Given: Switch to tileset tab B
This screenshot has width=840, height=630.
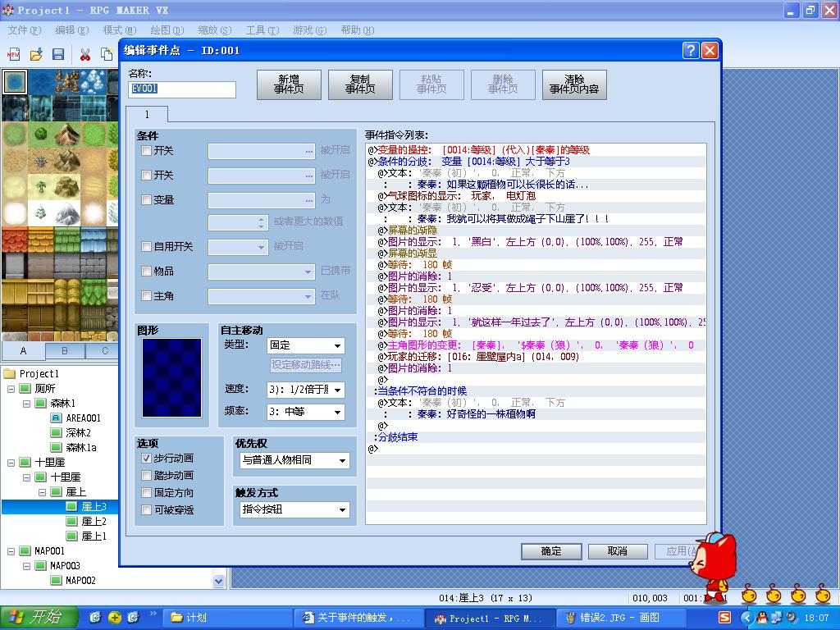Looking at the screenshot, I should click(65, 351).
